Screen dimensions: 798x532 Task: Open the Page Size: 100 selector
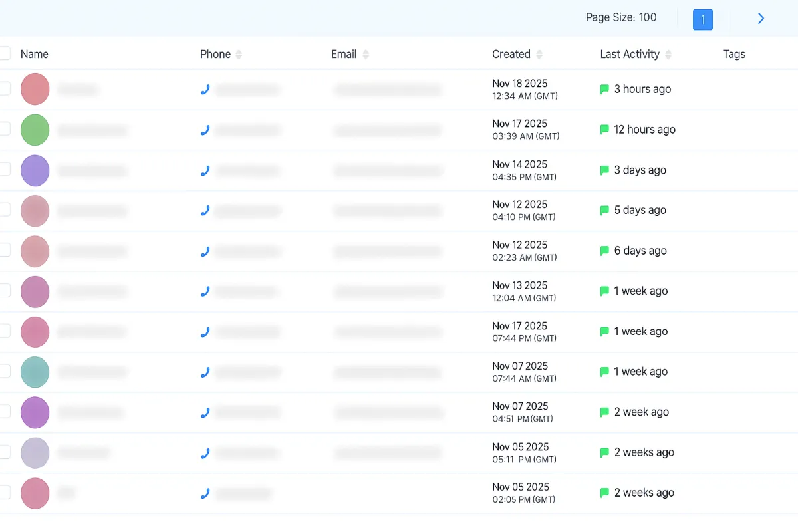pyautogui.click(x=621, y=17)
